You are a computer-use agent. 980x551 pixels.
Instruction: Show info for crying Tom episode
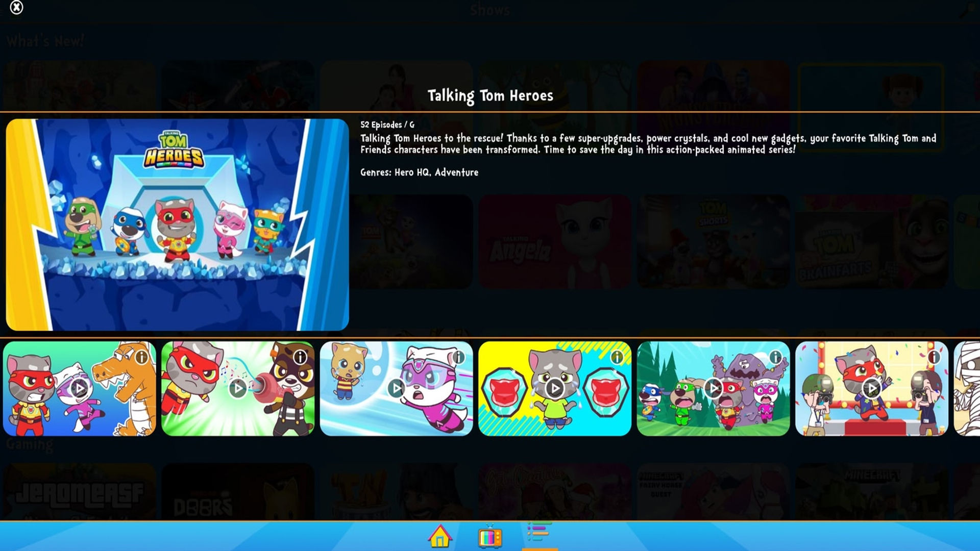(x=617, y=357)
